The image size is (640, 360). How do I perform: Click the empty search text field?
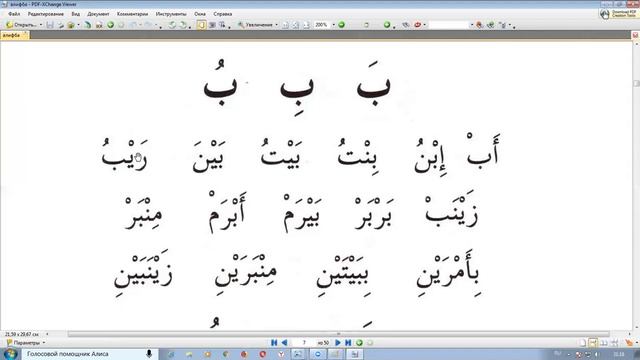tap(449, 25)
